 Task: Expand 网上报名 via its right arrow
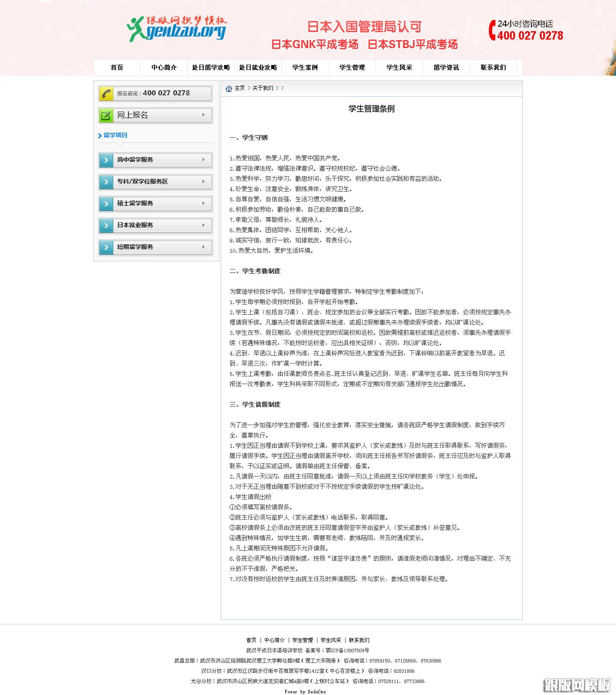click(204, 115)
